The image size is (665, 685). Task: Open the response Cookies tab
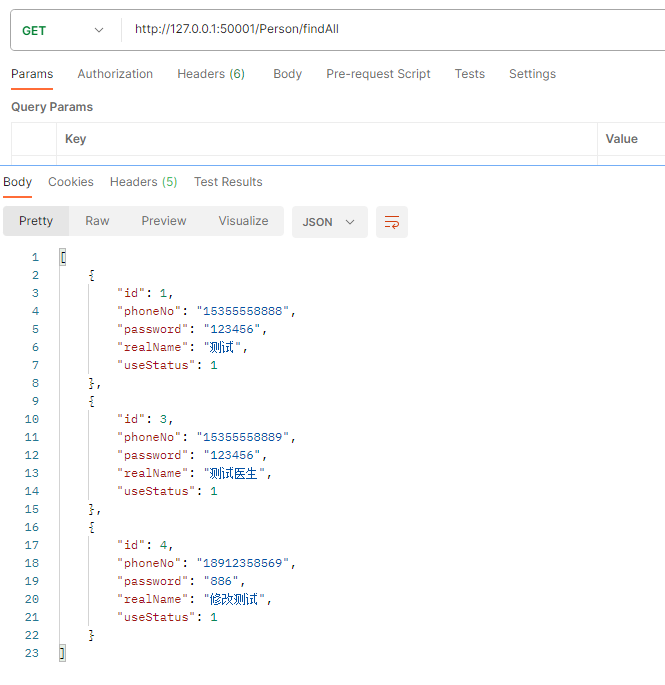point(71,182)
